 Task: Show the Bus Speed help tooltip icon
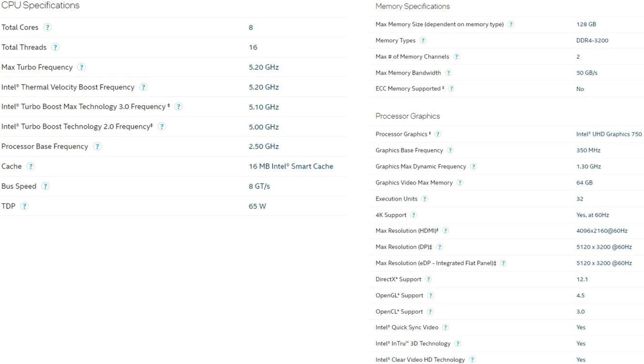point(45,186)
